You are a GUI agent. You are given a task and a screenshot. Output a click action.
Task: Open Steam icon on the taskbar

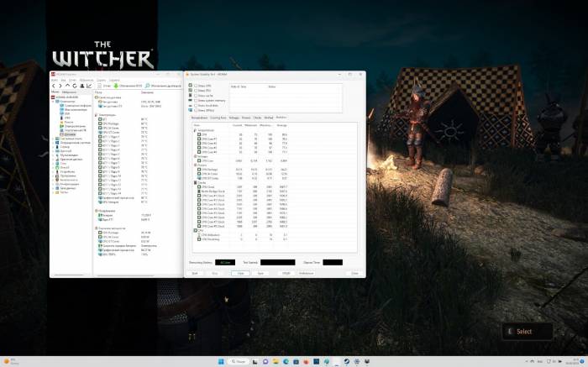[347, 361]
